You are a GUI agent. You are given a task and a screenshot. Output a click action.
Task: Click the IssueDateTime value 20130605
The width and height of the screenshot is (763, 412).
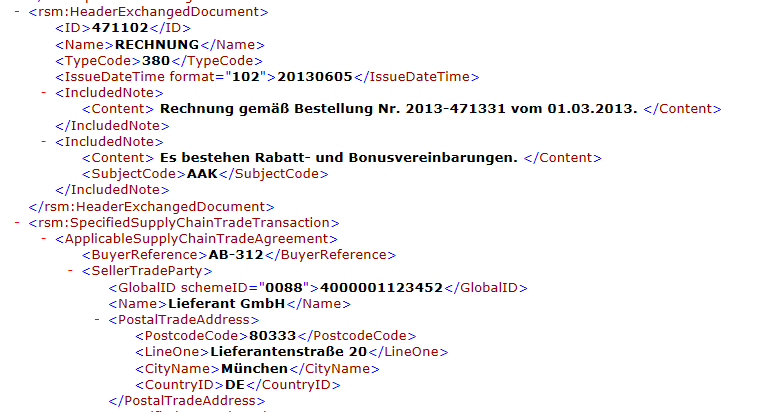pyautogui.click(x=315, y=77)
